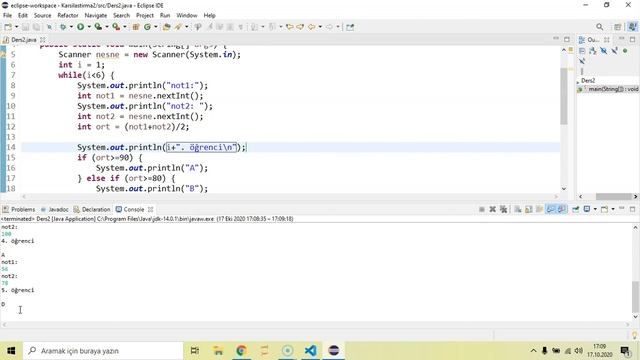Open Windows notification center icon
This screenshot has height=360, width=640.
pos(625,351)
